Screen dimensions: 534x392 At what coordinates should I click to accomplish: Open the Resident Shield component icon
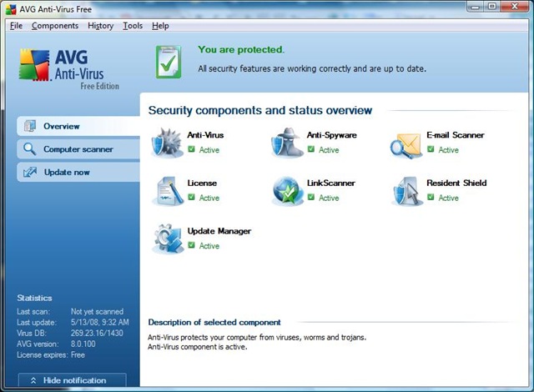coord(406,191)
